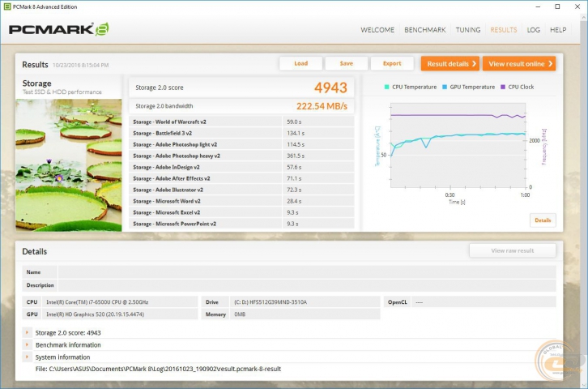Select Adobe InDesign v2 row
588x389 pixels.
pyautogui.click(x=242, y=167)
